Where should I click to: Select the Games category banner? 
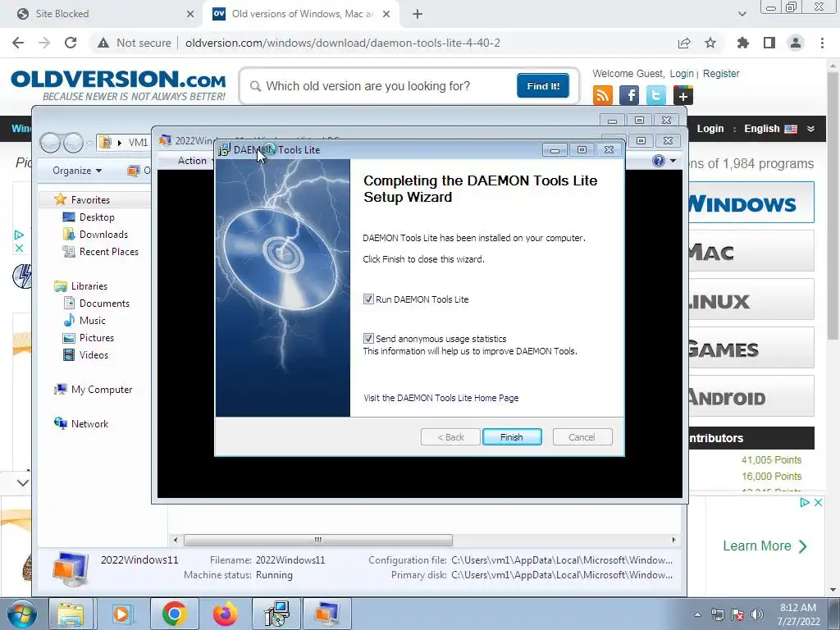[x=751, y=347]
